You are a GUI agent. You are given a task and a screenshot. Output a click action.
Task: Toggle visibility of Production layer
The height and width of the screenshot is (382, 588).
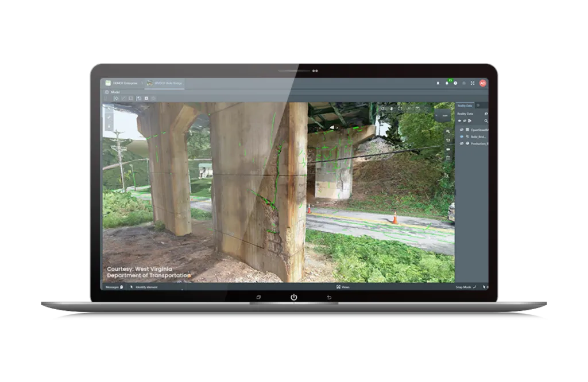461,143
